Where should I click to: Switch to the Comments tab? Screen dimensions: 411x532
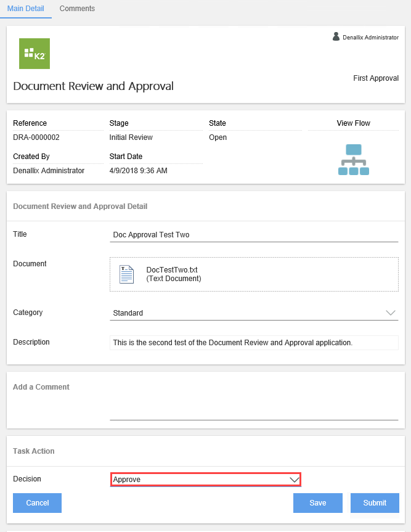76,9
